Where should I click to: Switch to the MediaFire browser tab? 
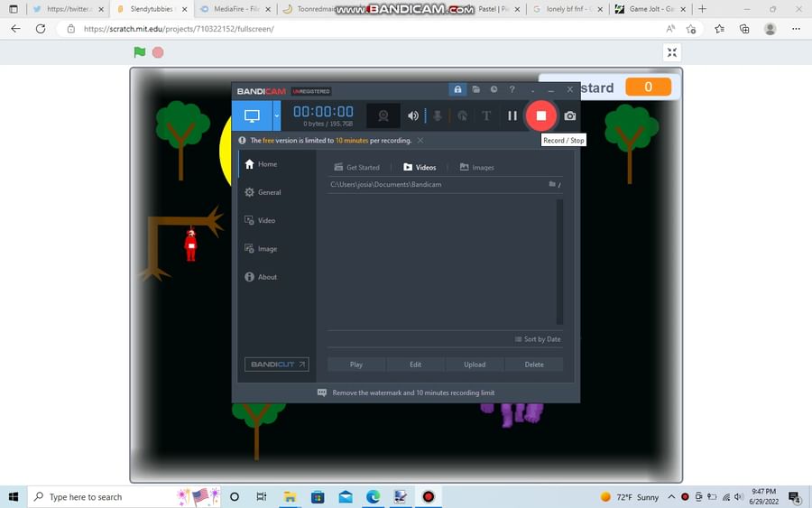coord(235,9)
